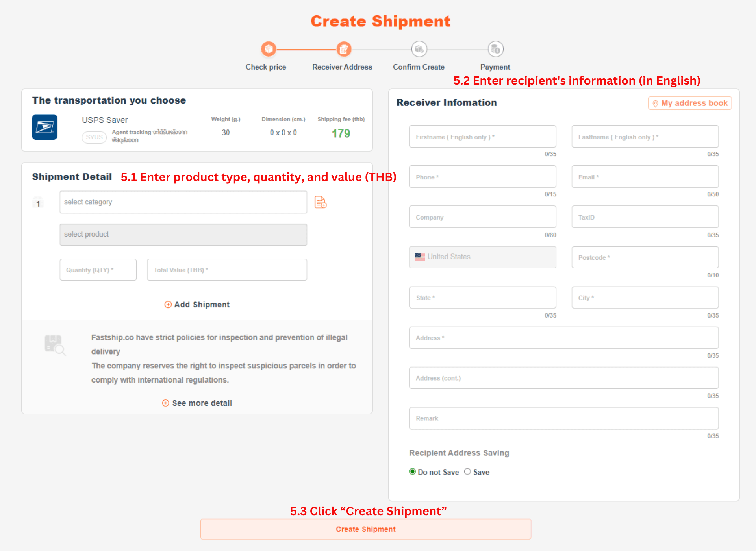Go to the Receiver Address step label
The height and width of the screenshot is (551, 756).
click(x=342, y=67)
